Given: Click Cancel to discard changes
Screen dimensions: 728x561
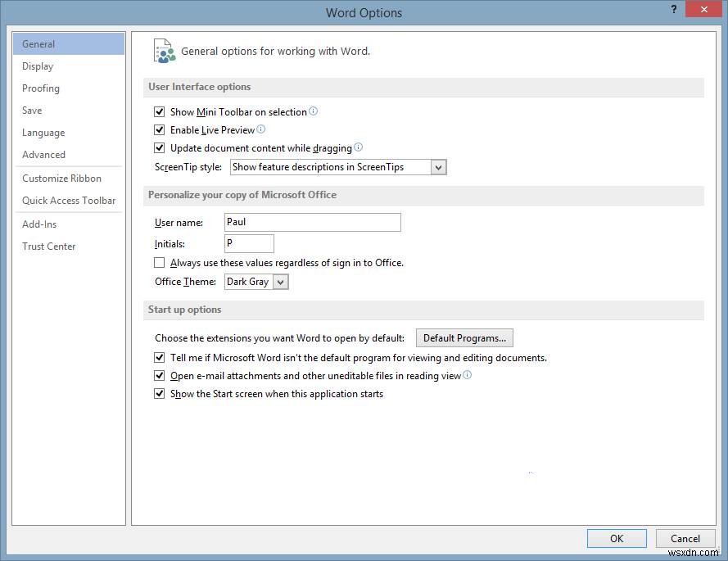Looking at the screenshot, I should (x=685, y=539).
